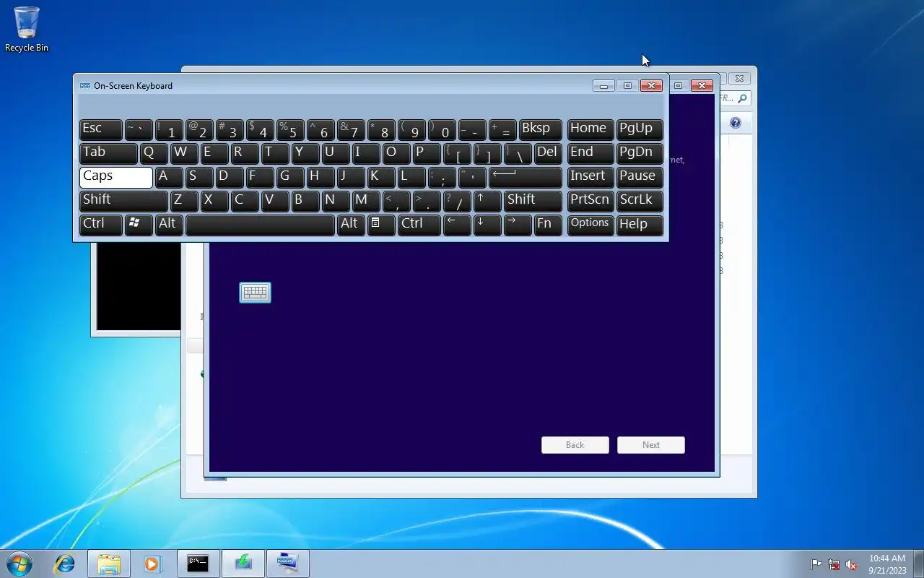
Task: Switch to Command Prompt taskbar item
Action: tap(198, 564)
